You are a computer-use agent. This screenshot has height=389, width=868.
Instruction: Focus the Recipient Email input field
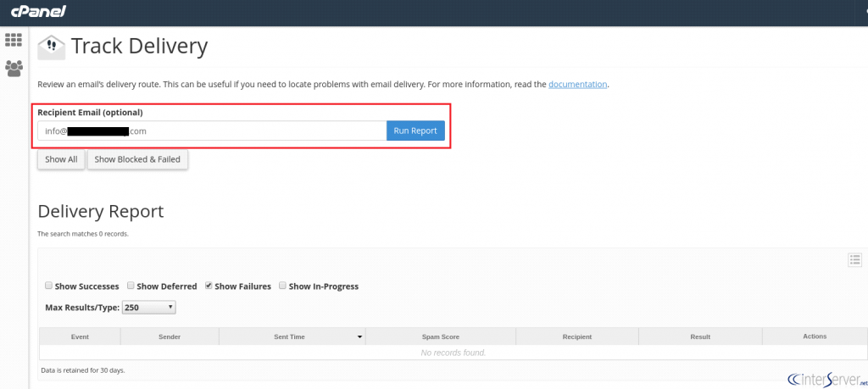(x=212, y=131)
